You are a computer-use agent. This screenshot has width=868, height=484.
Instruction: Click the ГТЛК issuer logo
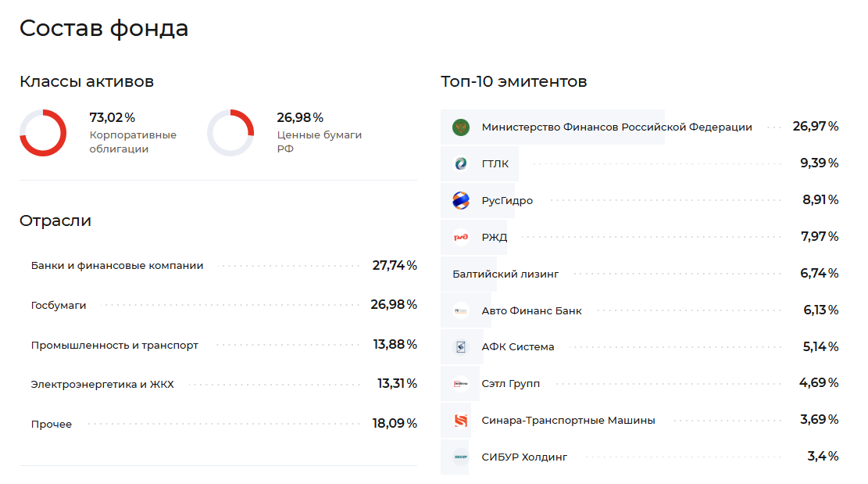[x=461, y=163]
